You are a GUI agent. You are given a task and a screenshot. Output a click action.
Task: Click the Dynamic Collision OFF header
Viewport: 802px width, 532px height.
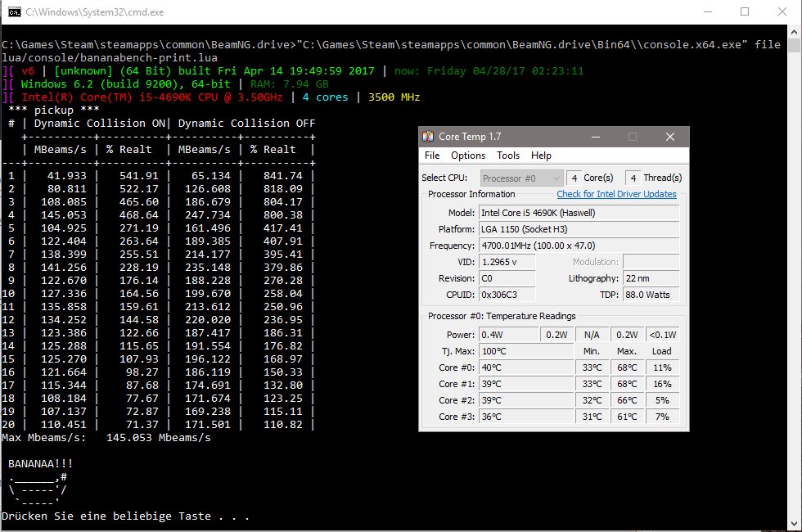click(246, 124)
